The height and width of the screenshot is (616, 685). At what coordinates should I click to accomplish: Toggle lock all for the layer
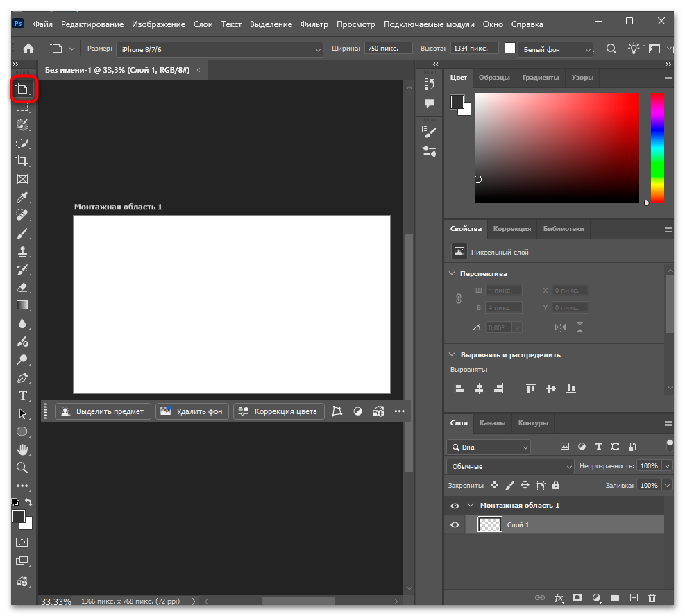pos(556,486)
